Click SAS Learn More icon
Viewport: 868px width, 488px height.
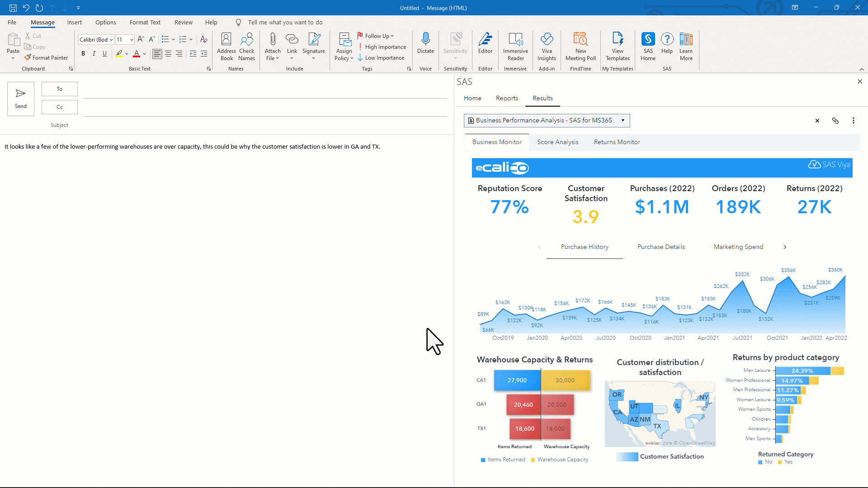(x=686, y=46)
